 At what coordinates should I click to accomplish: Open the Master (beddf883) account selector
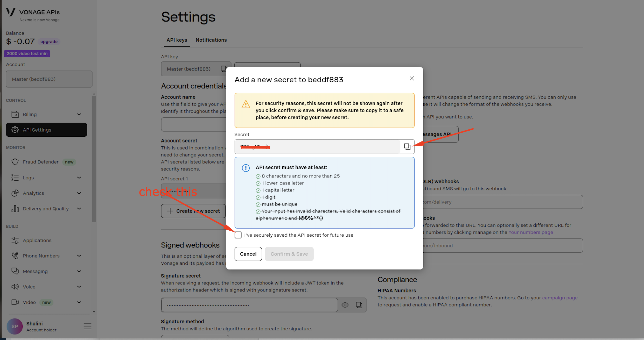click(49, 79)
